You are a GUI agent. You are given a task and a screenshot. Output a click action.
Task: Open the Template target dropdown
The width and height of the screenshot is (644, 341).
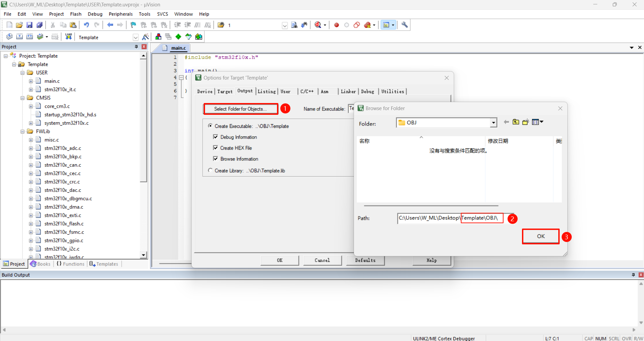pyautogui.click(x=135, y=37)
